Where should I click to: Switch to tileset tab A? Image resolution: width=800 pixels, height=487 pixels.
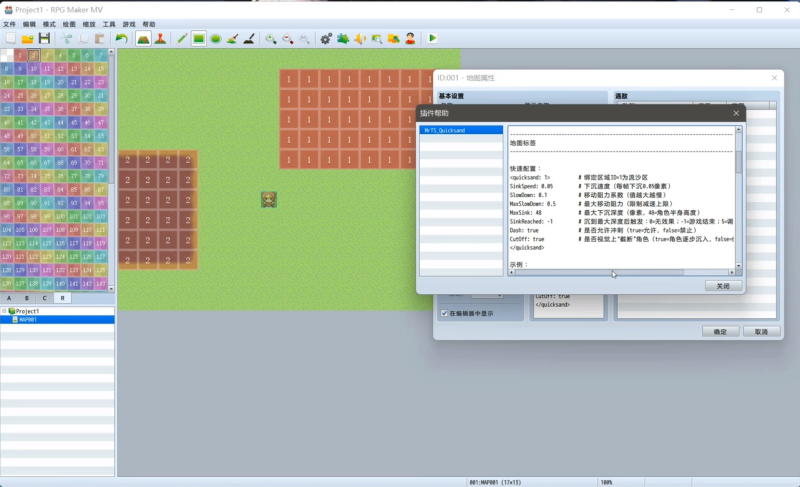pos(9,298)
